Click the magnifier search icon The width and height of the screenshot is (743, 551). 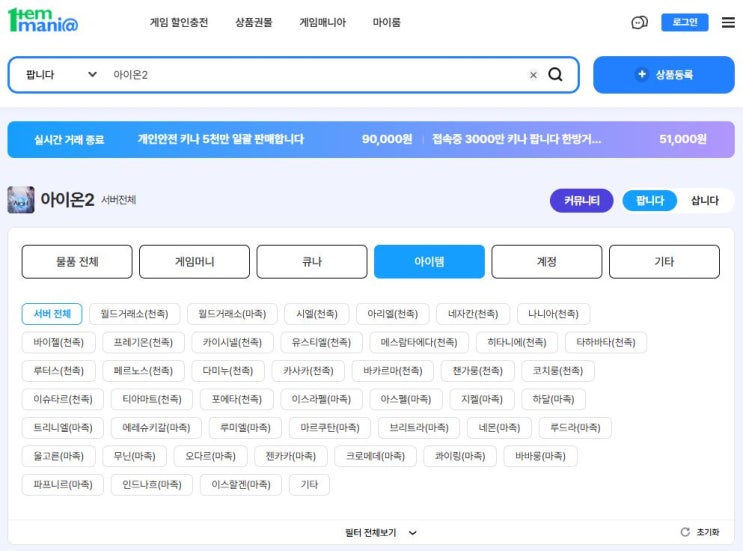[555, 74]
